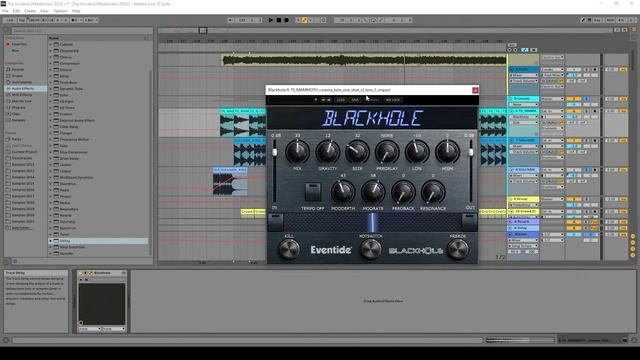Select Instruments category in the browser

21,82
